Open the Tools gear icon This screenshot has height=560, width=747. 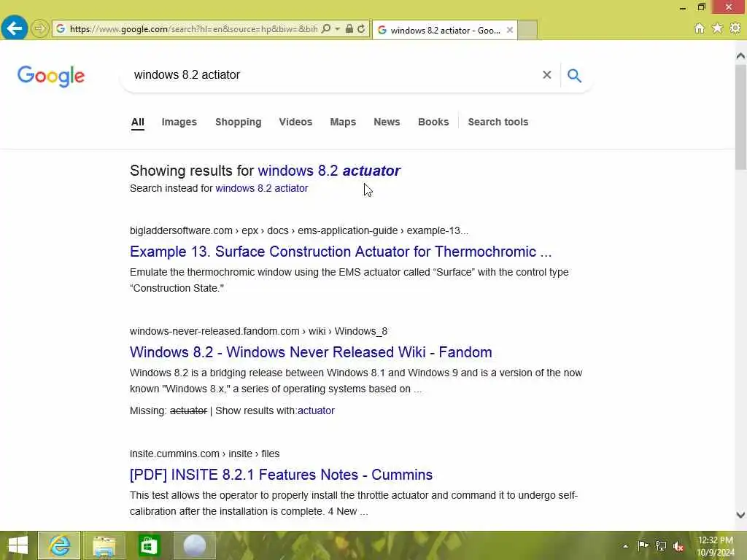[735, 28]
